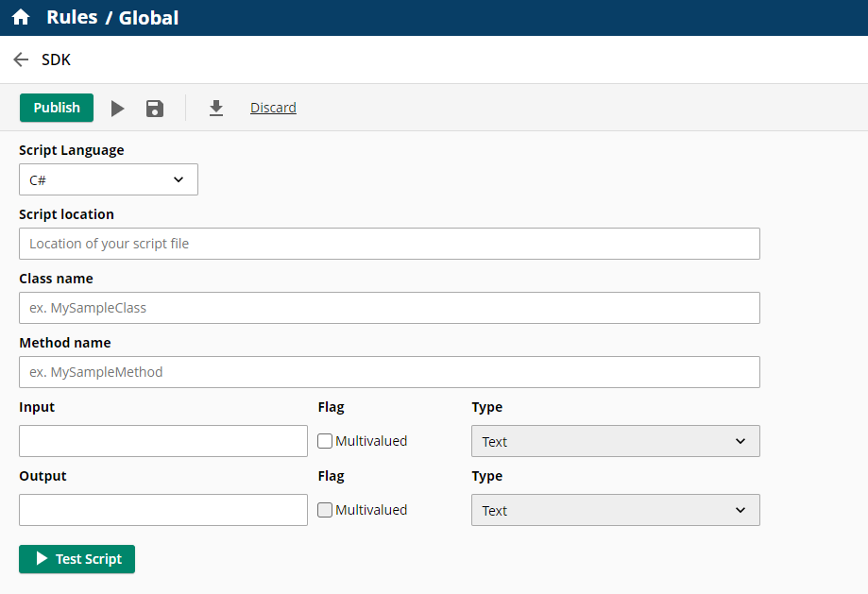Open the Script Language dropdown
This screenshot has height=594, width=868.
109,179
